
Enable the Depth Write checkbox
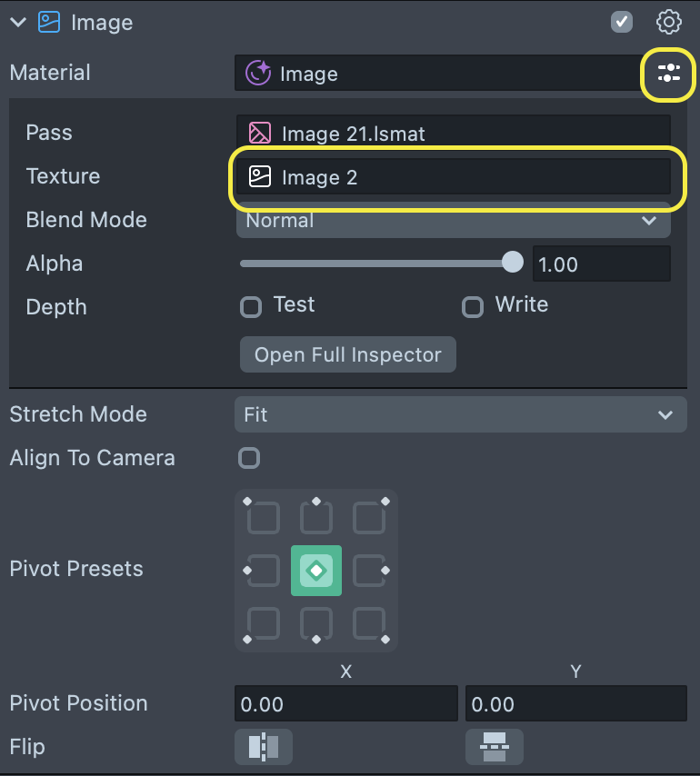coord(473,307)
